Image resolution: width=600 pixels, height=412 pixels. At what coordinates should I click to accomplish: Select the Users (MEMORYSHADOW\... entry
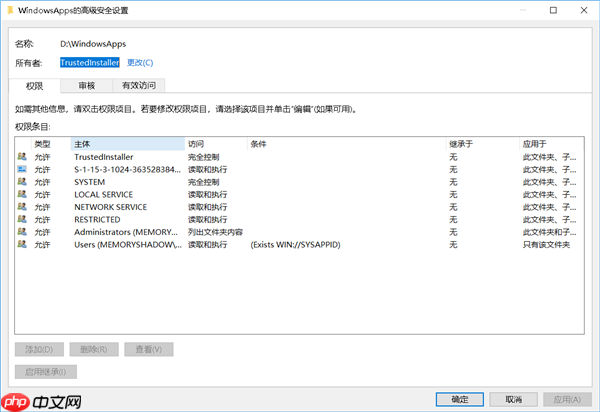coord(299,245)
